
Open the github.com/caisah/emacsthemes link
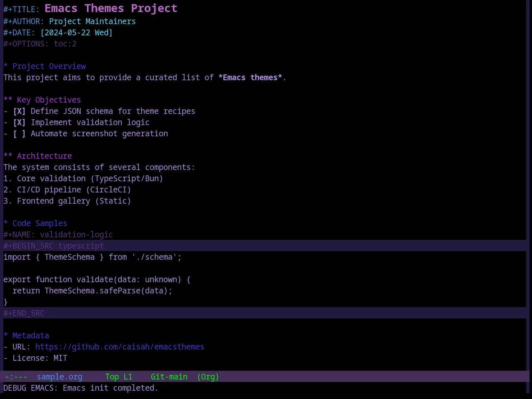pos(120,347)
